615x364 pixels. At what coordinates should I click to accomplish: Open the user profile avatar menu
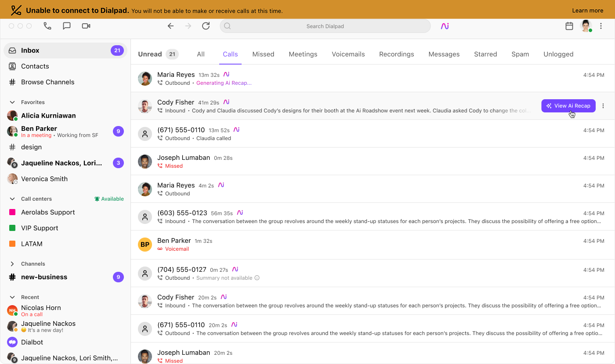click(586, 26)
